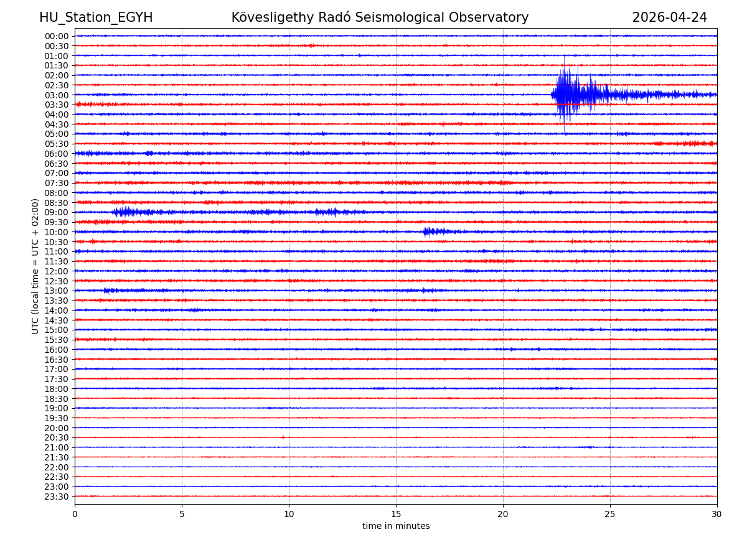Click the 09:00 row time label

(57, 212)
